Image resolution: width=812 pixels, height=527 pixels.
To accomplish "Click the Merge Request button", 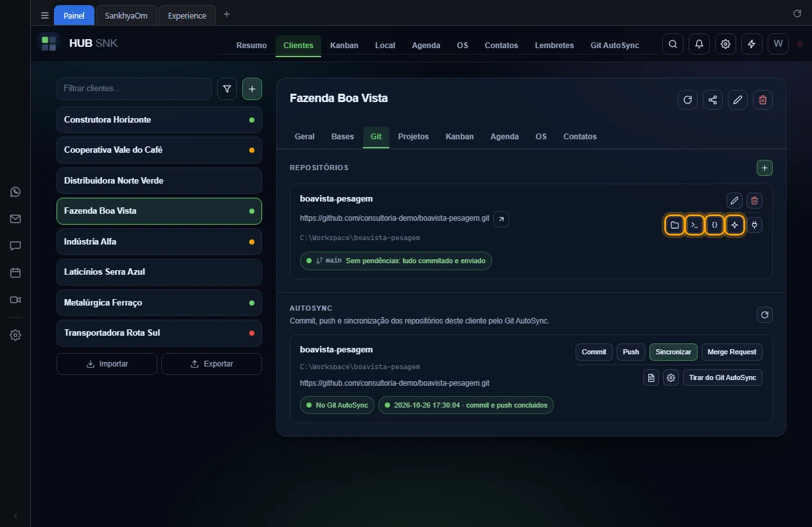I will coord(732,352).
